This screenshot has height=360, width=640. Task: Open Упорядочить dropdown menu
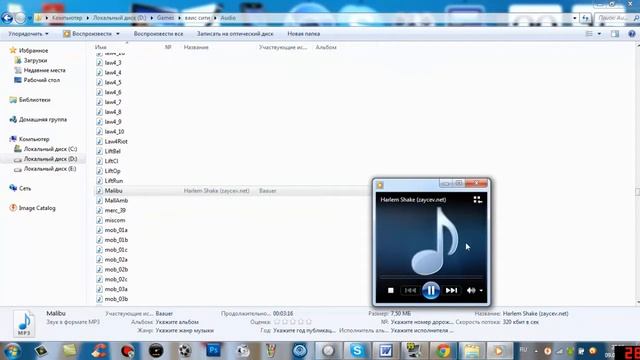click(x=28, y=34)
